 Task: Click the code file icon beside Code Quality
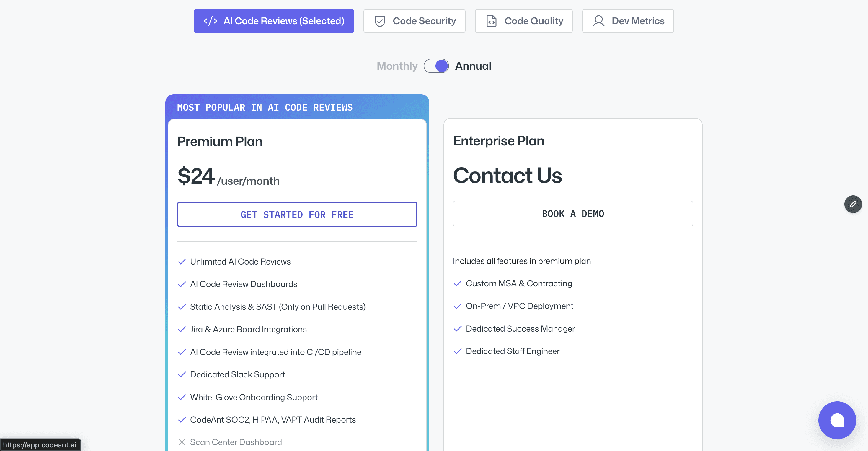coord(491,21)
